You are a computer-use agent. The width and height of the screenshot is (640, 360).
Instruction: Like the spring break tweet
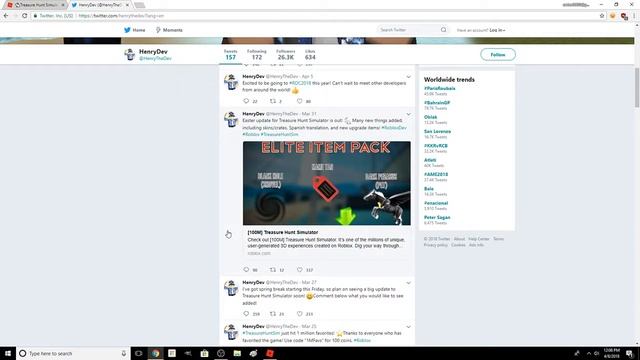[x=300, y=313]
